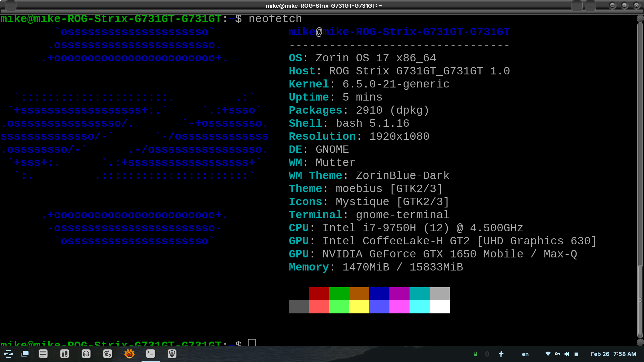Image resolution: width=644 pixels, height=362 pixels.
Task: Click the blue neofetch header "mike@mike-ROG-Strix-G731GT-G731GT"
Action: coord(399,32)
